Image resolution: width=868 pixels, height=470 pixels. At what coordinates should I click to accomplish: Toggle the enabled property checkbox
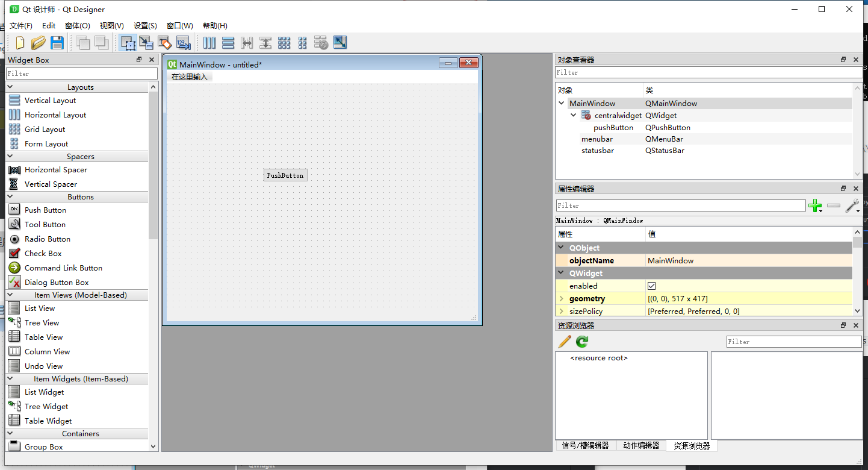pos(652,286)
